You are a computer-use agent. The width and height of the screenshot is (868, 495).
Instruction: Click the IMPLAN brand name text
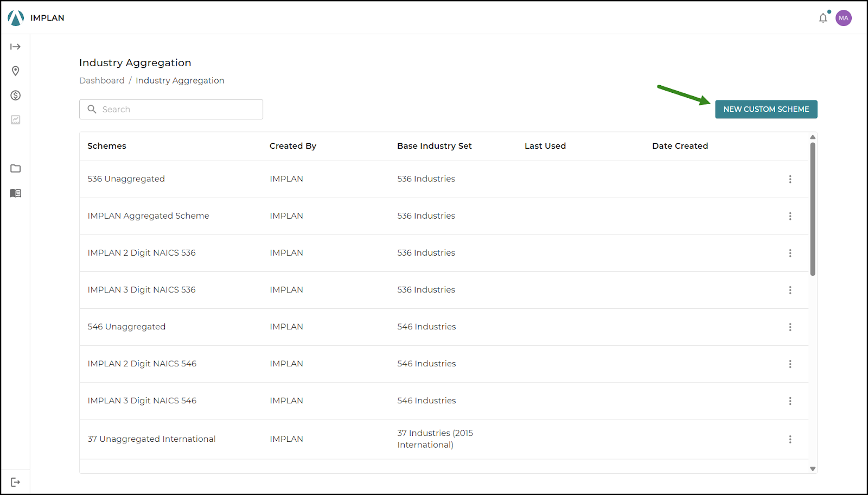[x=47, y=18]
